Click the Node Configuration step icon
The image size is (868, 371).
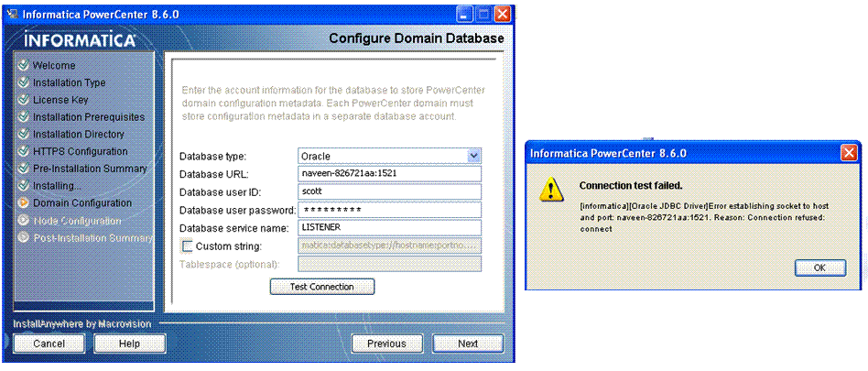pyautogui.click(x=23, y=221)
